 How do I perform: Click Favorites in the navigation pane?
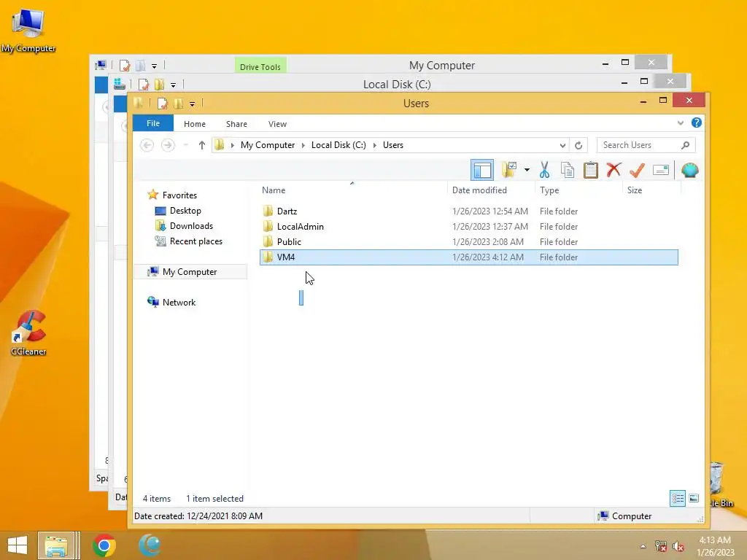[179, 195]
